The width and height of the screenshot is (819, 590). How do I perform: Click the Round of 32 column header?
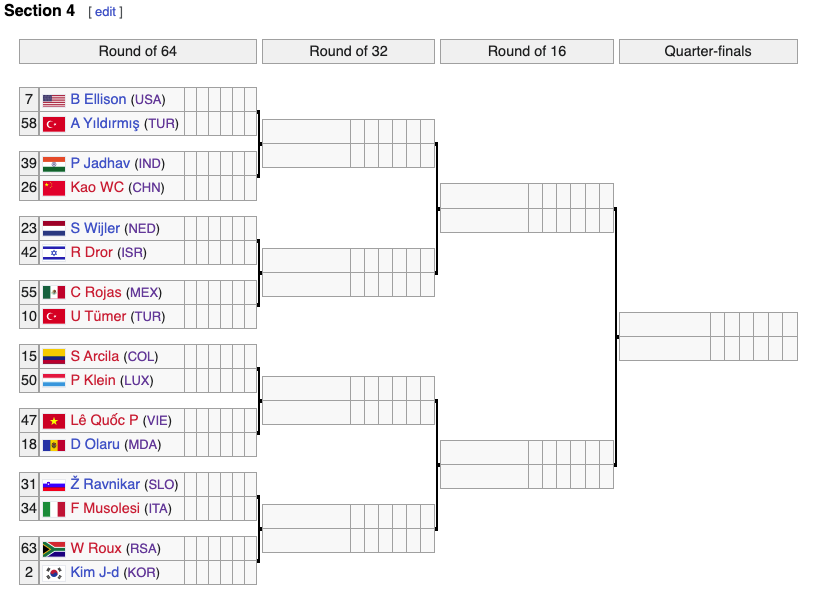coord(348,51)
